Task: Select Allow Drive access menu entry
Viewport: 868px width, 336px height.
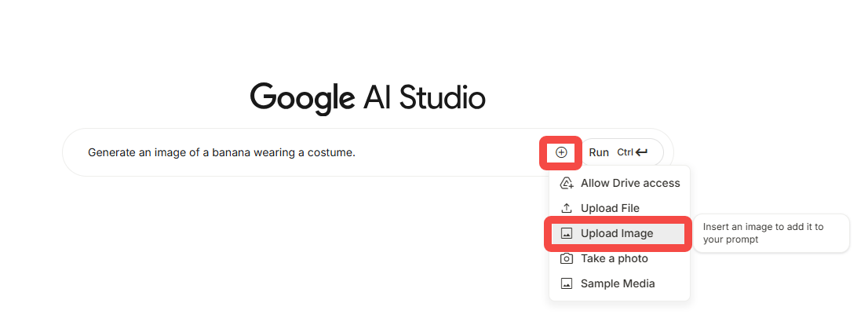Action: 619,183
